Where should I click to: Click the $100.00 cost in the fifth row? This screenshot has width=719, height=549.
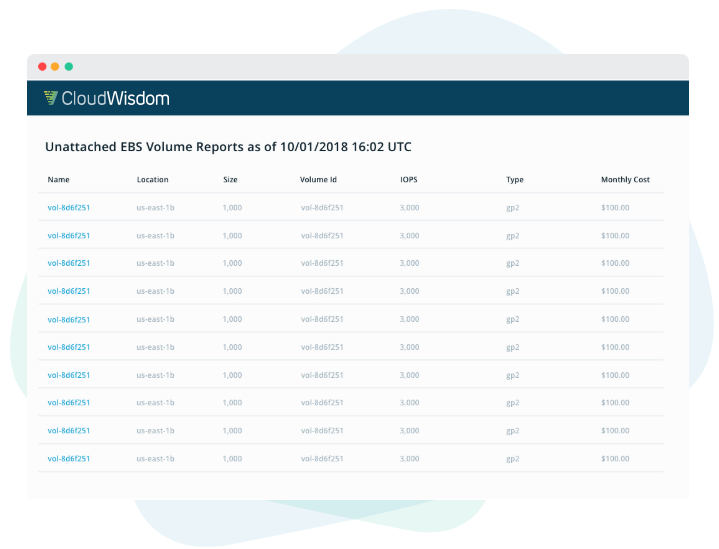[x=615, y=319]
